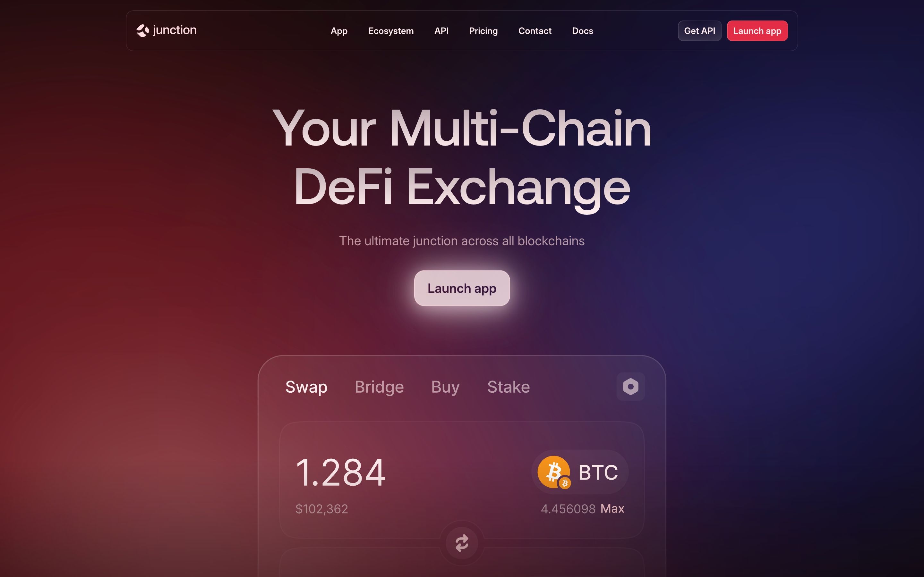The image size is (924, 577).
Task: Switch to the Bridge tab
Action: [379, 387]
